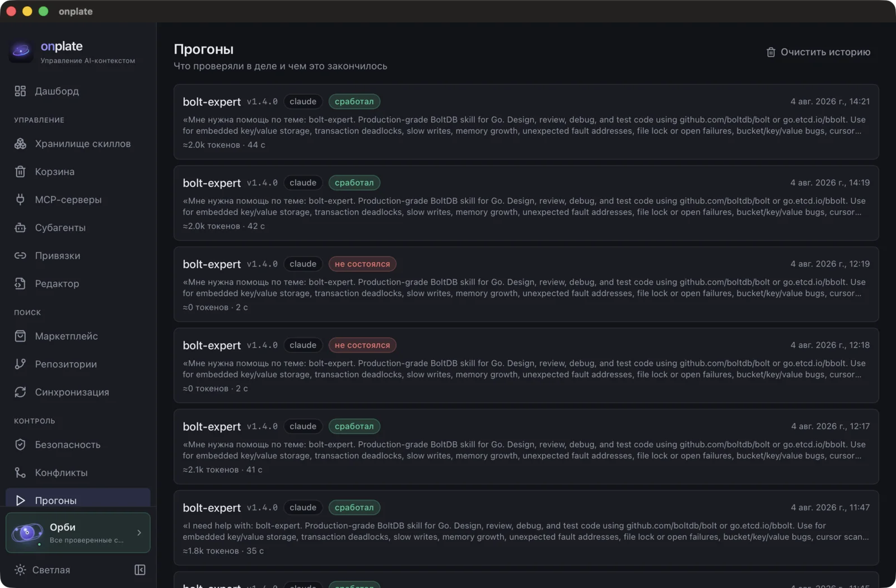
Task: Open the Дашборд section
Action: click(x=78, y=91)
